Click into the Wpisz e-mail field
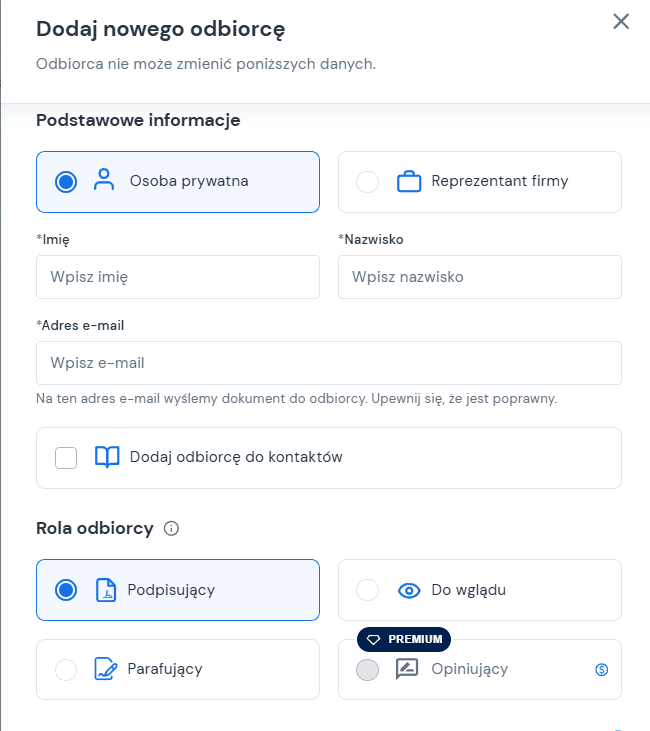This screenshot has height=731, width=650. click(329, 363)
